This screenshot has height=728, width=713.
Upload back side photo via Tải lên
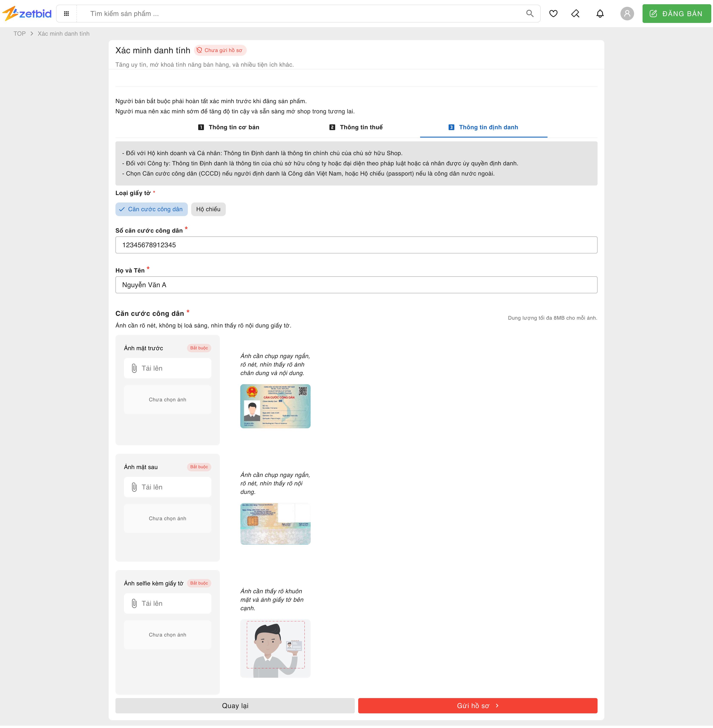(x=167, y=487)
